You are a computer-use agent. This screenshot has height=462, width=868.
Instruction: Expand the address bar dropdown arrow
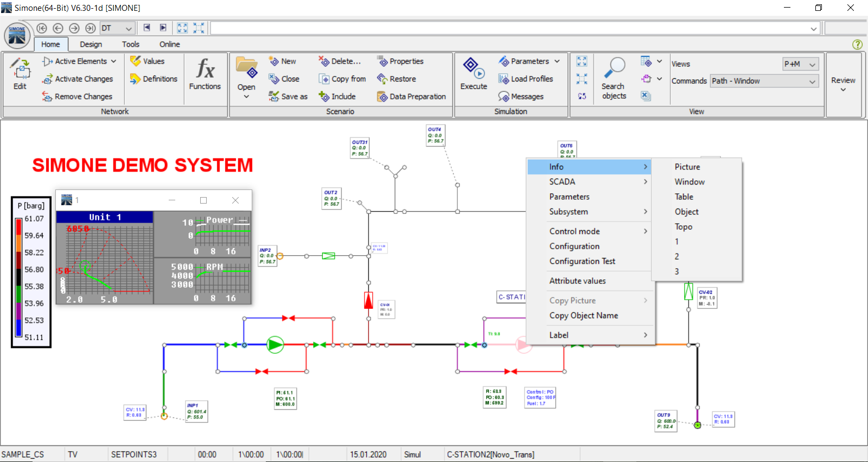tap(814, 29)
